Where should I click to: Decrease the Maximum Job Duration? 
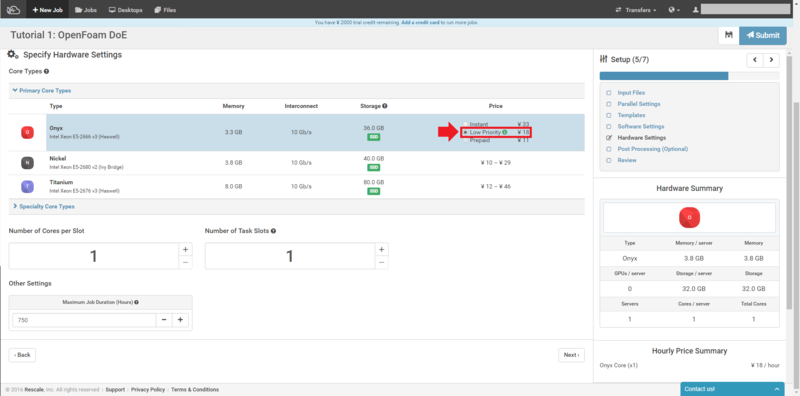pos(164,320)
